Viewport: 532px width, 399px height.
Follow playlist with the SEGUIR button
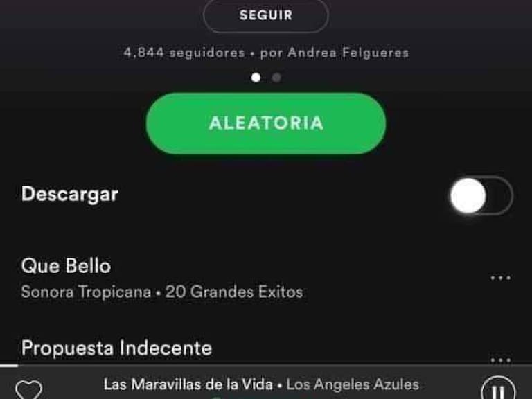(x=266, y=15)
